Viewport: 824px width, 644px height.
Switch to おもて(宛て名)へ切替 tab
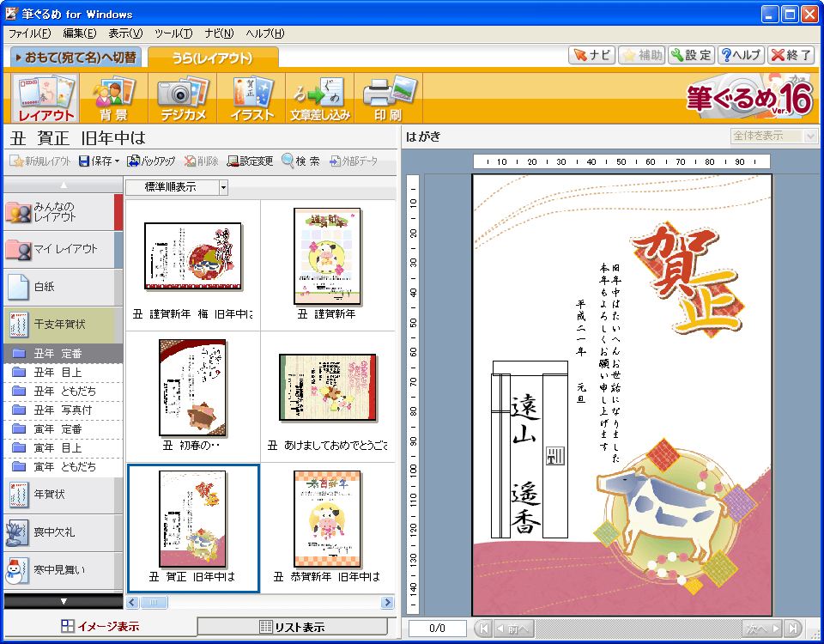pos(76,58)
